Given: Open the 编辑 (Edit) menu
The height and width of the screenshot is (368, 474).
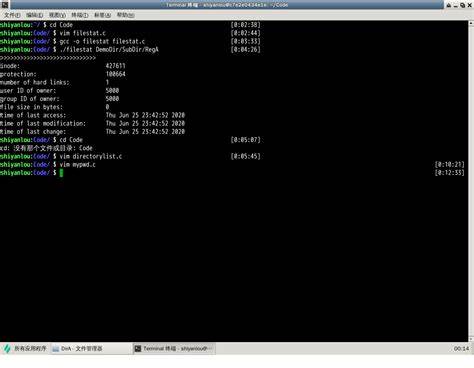Looking at the screenshot, I should [35, 15].
